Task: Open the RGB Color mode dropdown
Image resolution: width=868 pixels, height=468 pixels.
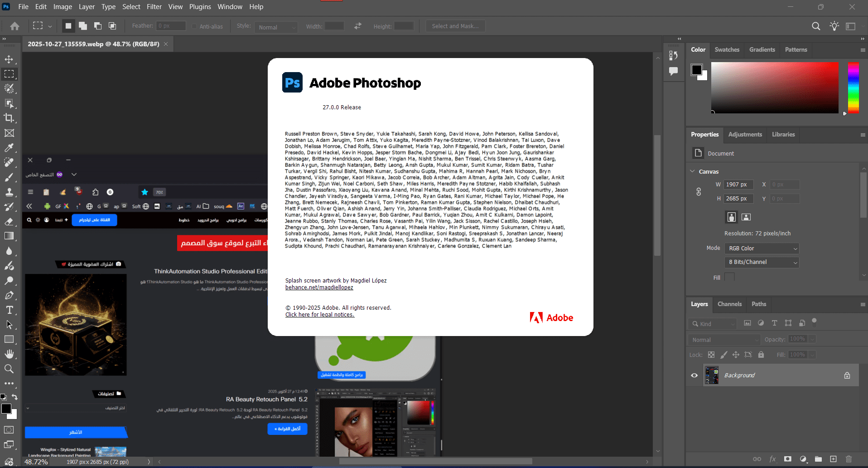Action: point(762,249)
